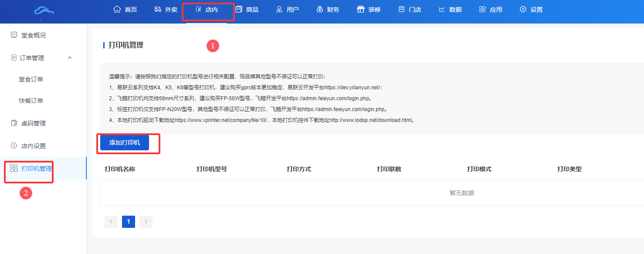Click the money bag icon beside 财务
The height and width of the screenshot is (254, 644).
pos(320,9)
